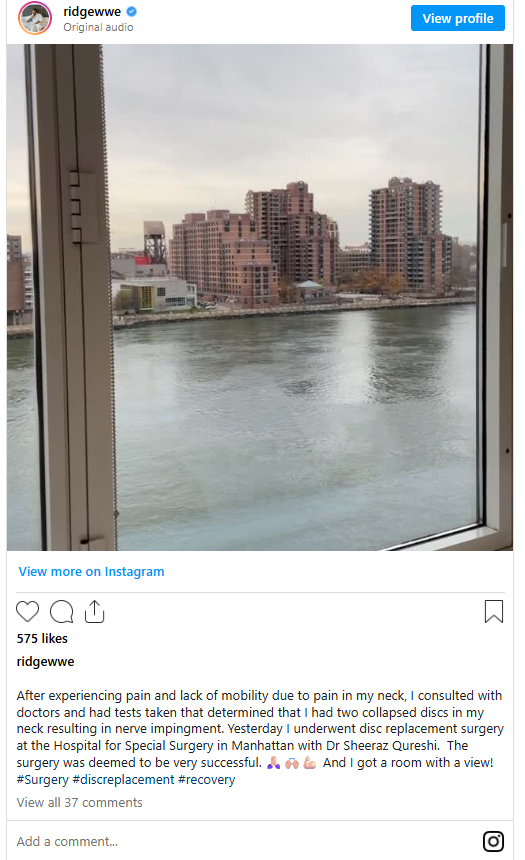525x860 pixels.
Task: Click ridgewwe username in header
Action: tap(92, 12)
